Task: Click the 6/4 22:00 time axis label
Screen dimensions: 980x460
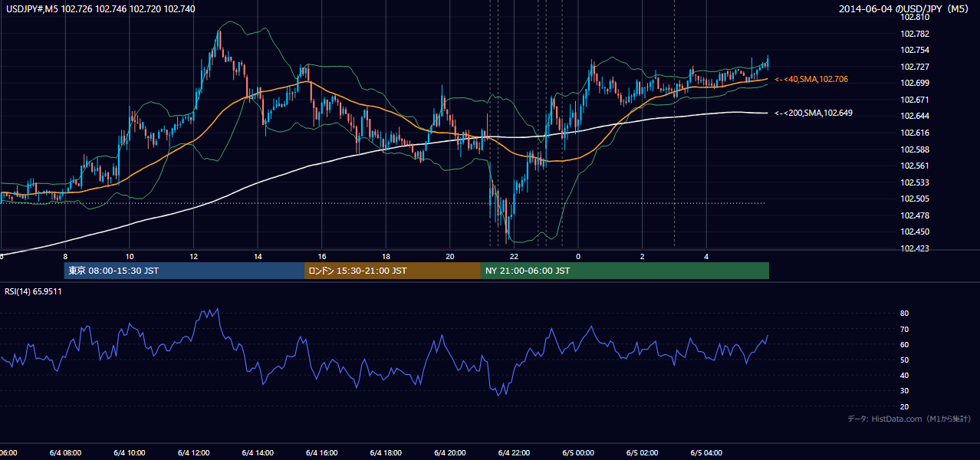Action: coord(514,453)
